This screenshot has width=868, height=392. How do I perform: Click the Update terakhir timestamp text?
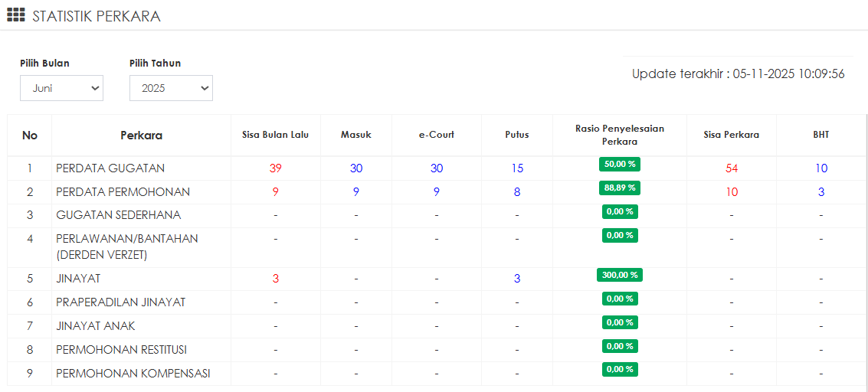tap(738, 74)
